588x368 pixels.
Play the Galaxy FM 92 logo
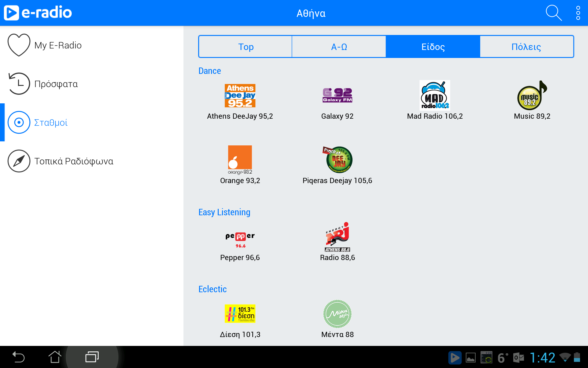point(337,95)
